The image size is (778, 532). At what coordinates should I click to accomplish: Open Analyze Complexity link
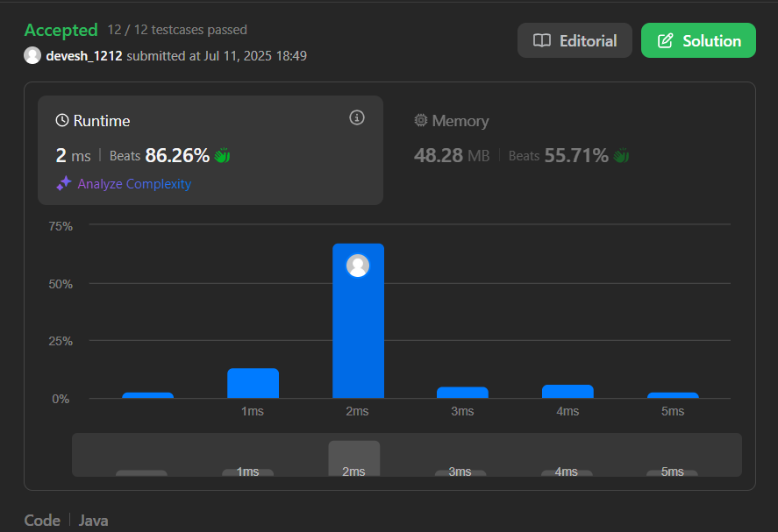point(134,184)
